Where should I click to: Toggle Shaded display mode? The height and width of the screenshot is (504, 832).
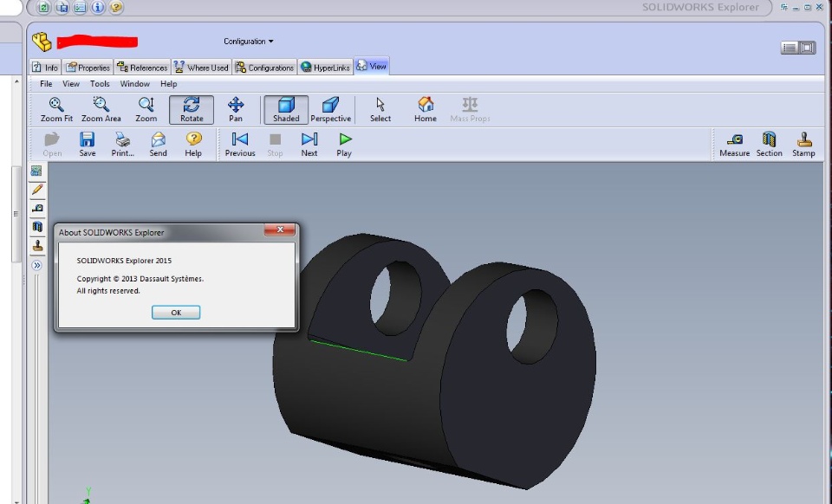[x=286, y=110]
